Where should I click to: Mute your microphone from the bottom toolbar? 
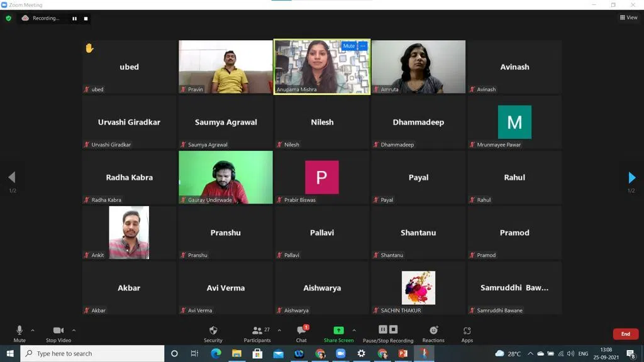[x=19, y=334]
